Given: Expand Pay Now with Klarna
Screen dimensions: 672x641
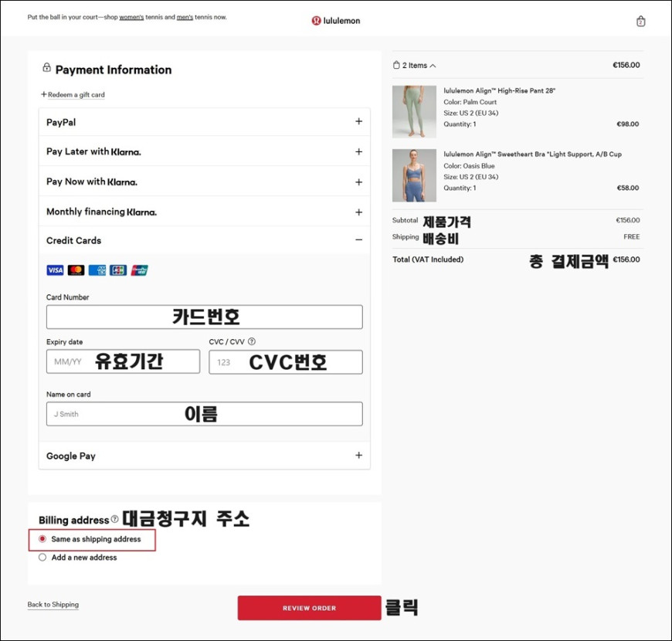Looking at the screenshot, I should [x=205, y=181].
